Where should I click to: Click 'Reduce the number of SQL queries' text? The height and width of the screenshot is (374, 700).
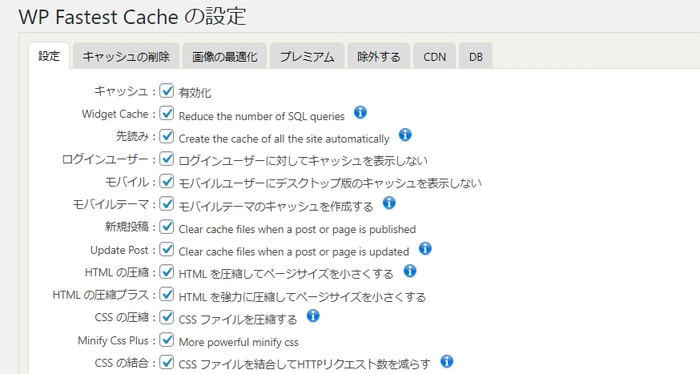262,116
